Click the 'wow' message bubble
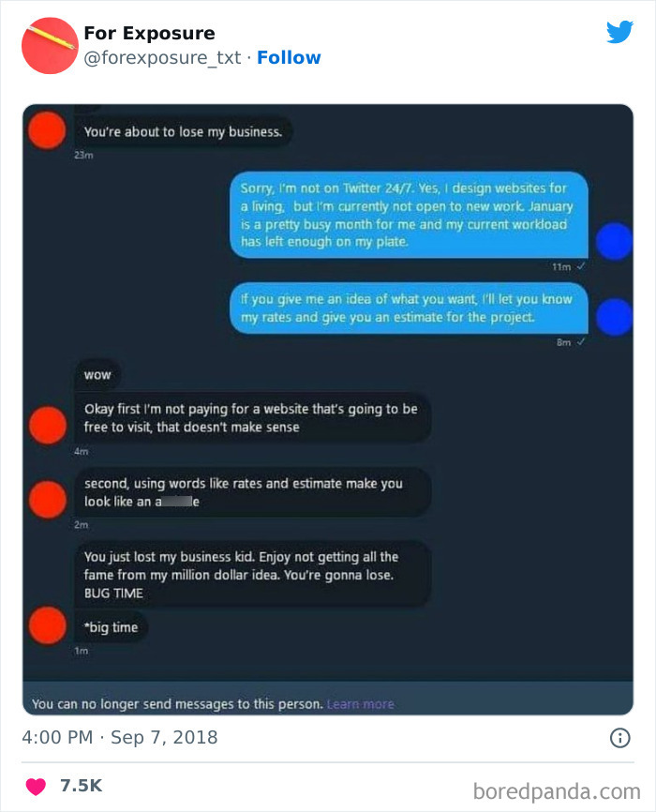The width and height of the screenshot is (656, 812). tap(97, 374)
